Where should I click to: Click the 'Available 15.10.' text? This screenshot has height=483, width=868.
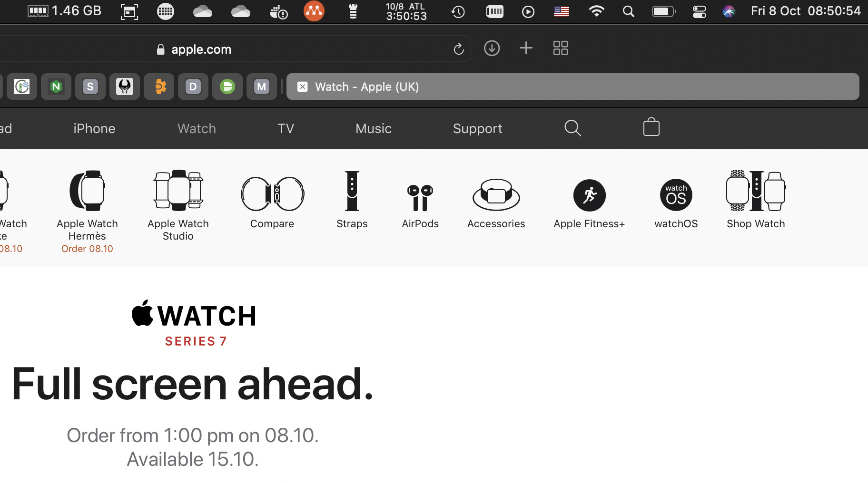[193, 459]
